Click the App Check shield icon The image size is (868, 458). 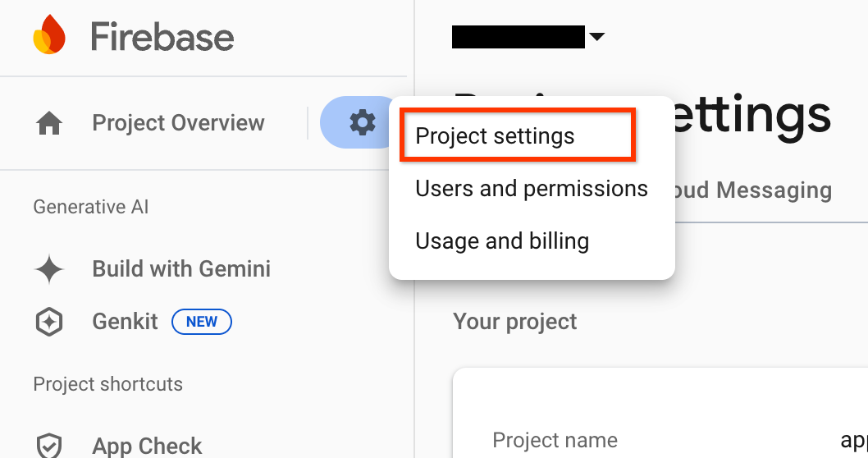pyautogui.click(x=49, y=446)
